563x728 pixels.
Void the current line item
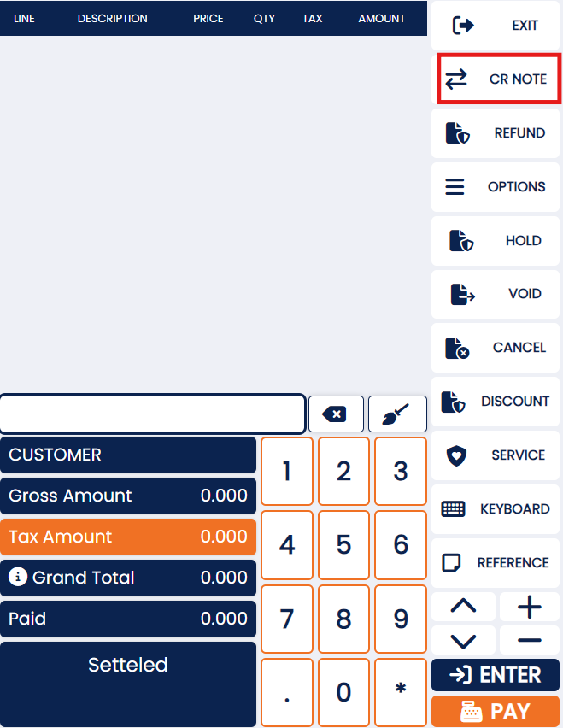tap(496, 294)
